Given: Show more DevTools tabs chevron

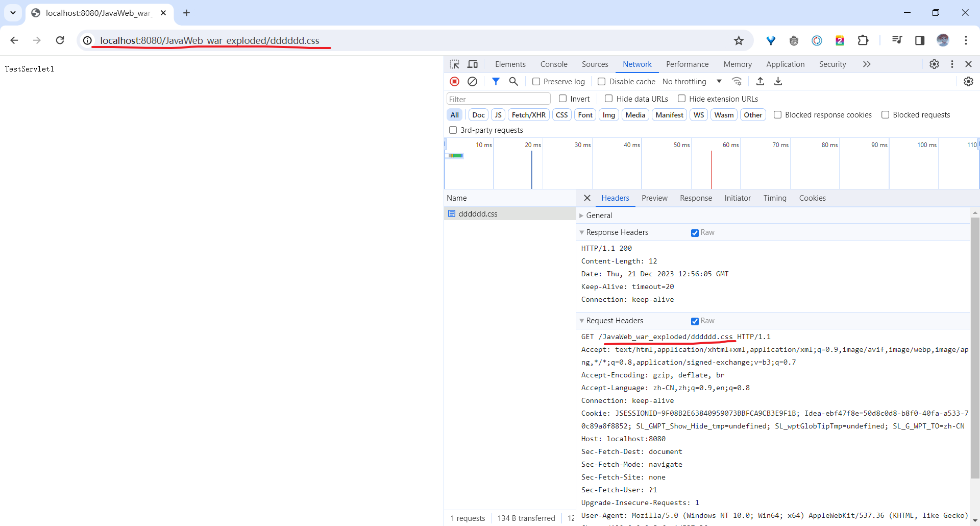Looking at the screenshot, I should tap(866, 64).
